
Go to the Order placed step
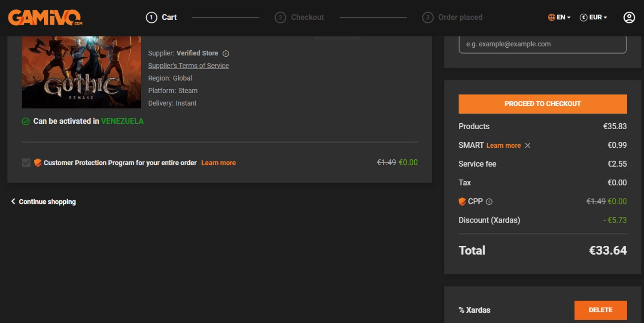tap(460, 17)
